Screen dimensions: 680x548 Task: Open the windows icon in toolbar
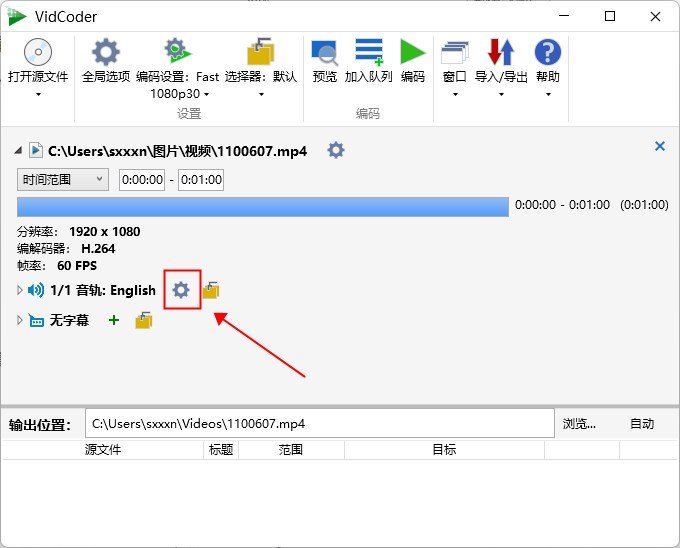454,52
